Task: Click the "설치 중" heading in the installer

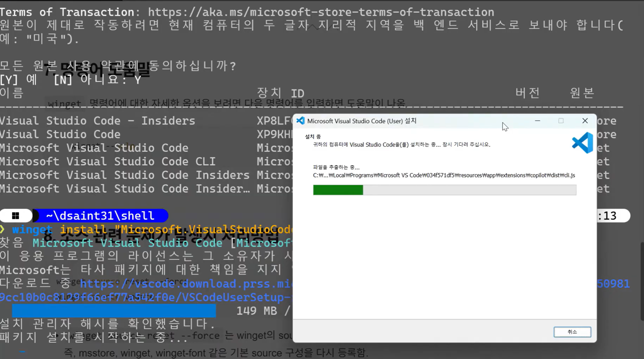Action: 313,137
